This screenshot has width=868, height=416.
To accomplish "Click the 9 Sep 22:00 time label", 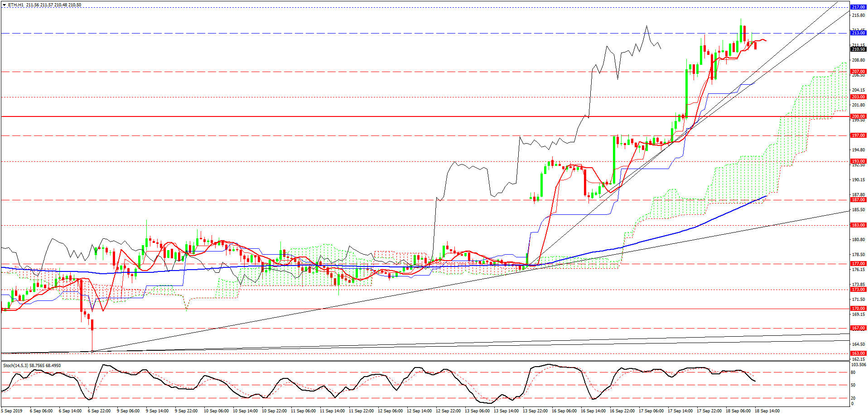I will (x=186, y=411).
